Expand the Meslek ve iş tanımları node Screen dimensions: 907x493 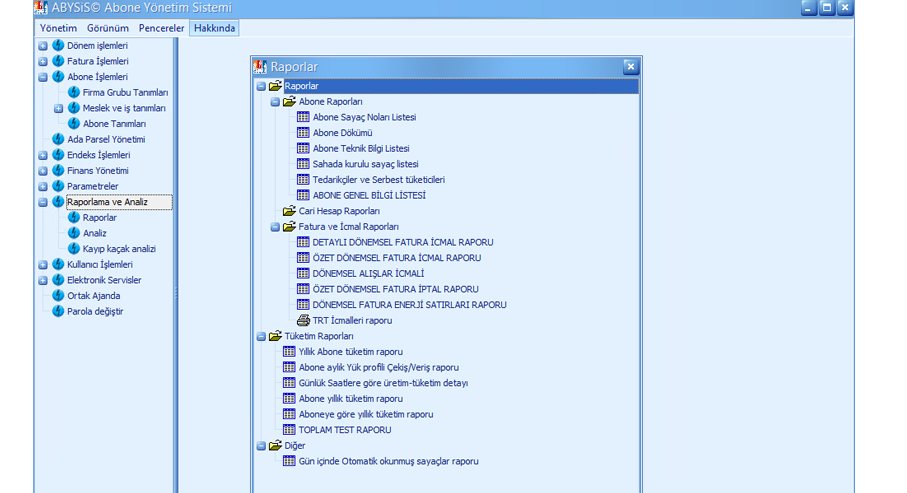(59, 108)
